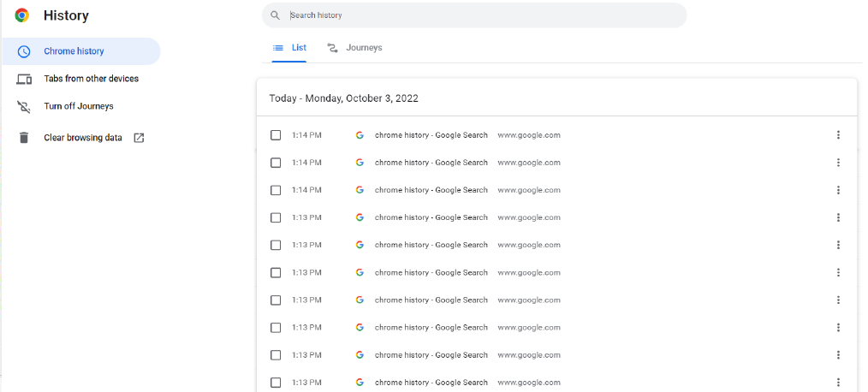This screenshot has width=868, height=392.
Task: Select the checkbox of the first 1:13 PM entry
Action: (x=276, y=217)
